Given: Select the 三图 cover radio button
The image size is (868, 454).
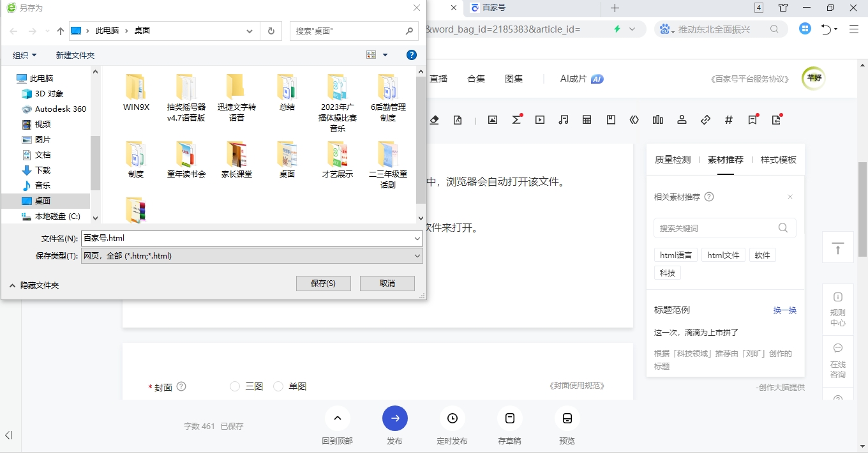Looking at the screenshot, I should pos(235,386).
